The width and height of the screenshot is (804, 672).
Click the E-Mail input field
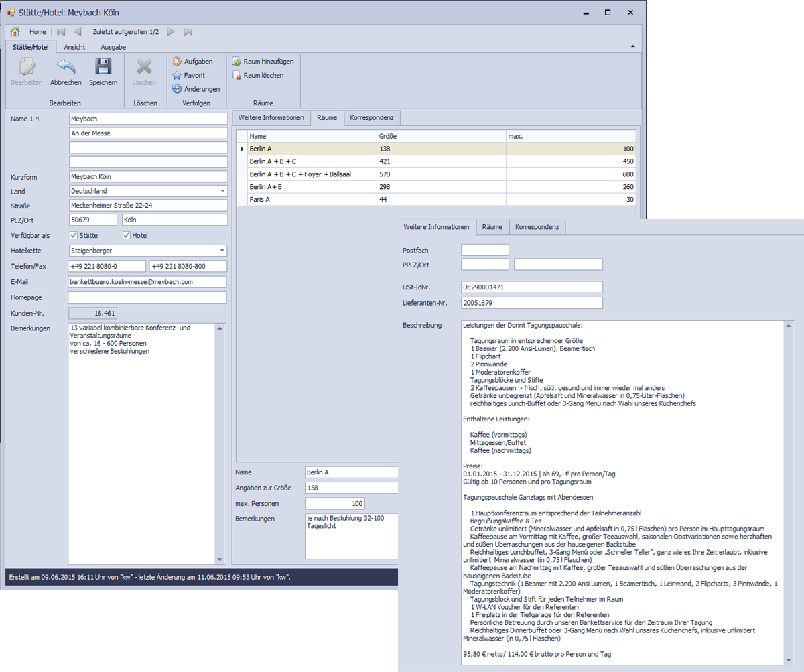[147, 282]
